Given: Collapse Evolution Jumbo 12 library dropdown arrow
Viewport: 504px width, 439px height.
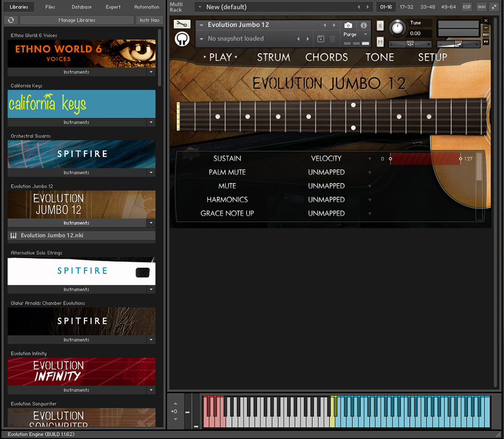Looking at the screenshot, I should click(x=151, y=223).
